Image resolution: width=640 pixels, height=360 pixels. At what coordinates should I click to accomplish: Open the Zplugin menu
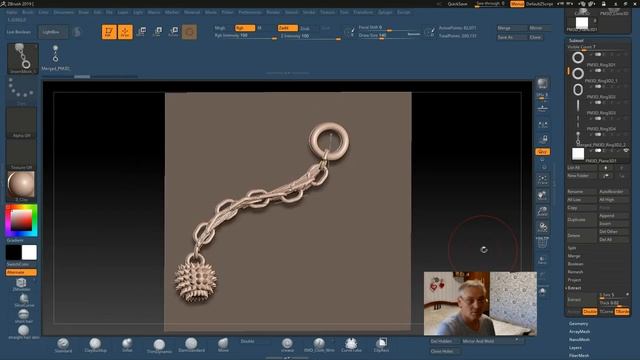click(385, 12)
